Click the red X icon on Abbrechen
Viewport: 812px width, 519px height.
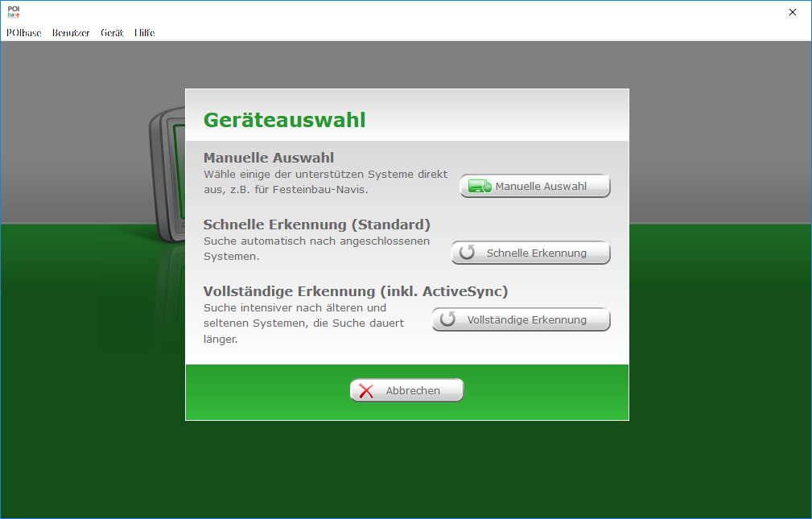click(x=366, y=391)
